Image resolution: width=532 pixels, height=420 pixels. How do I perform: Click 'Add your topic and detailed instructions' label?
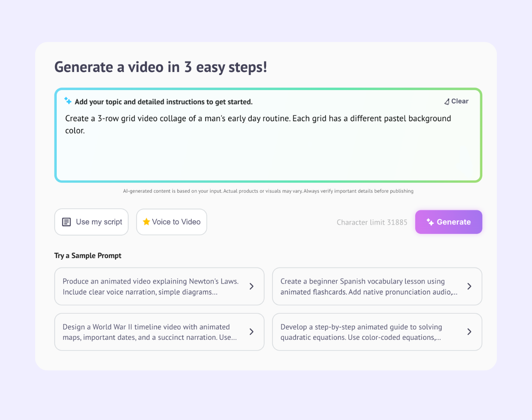(163, 102)
